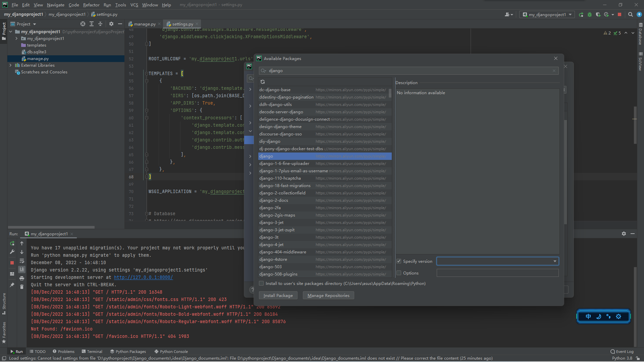Expand the my_djangoproject1 subfolder in tree
This screenshot has height=362, width=644.
pos(16,39)
